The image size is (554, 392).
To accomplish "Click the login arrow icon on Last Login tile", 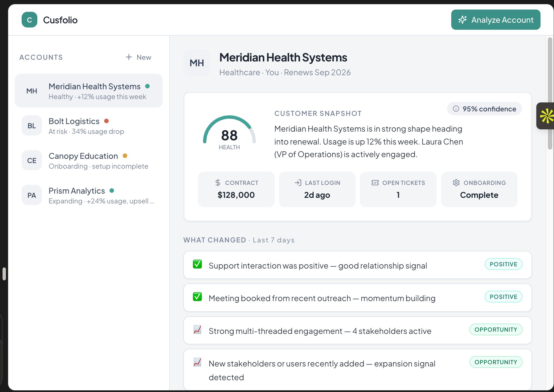I will point(298,183).
